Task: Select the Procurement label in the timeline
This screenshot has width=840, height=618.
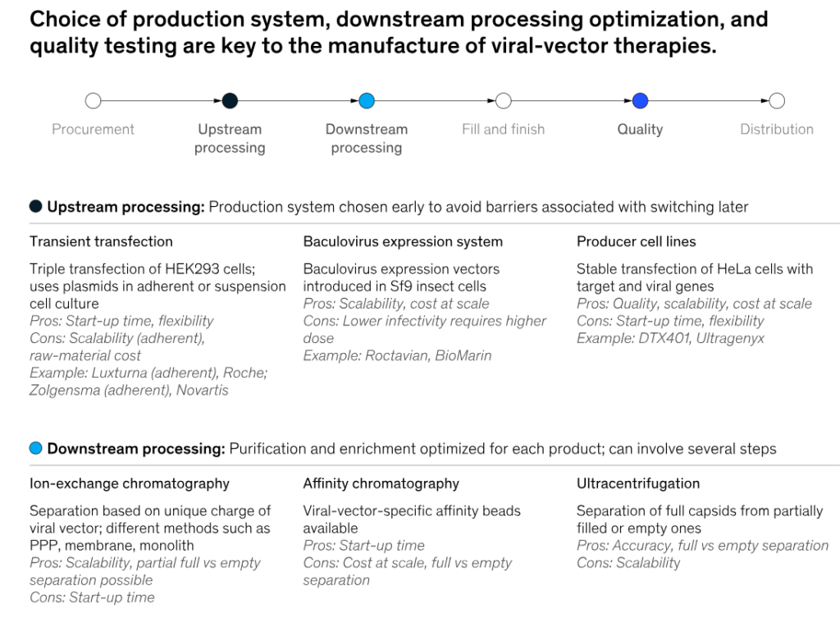Action: (x=94, y=129)
